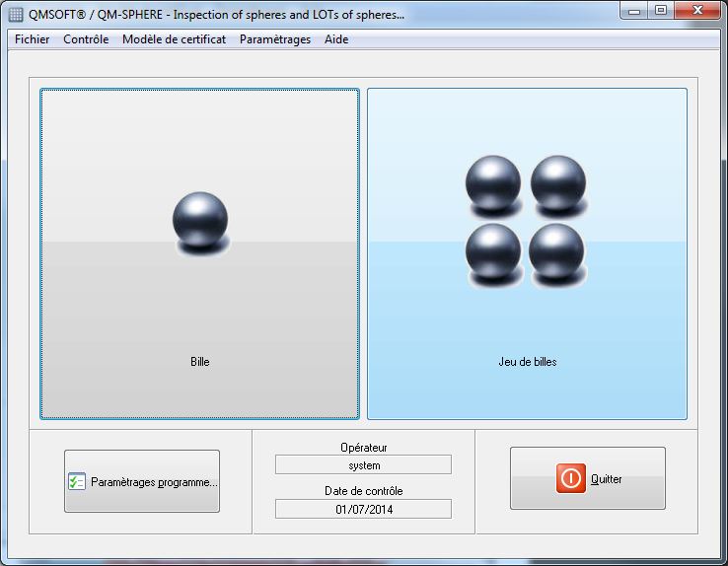Select the Jeu de billes tile
728x566 pixels.
pos(527,253)
